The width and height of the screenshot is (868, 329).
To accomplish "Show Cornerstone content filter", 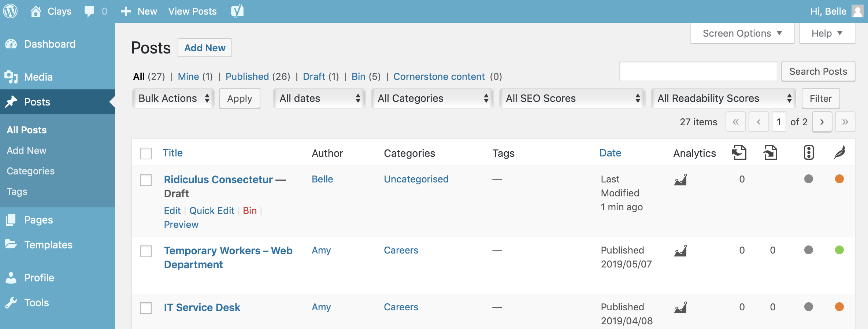I will point(439,77).
